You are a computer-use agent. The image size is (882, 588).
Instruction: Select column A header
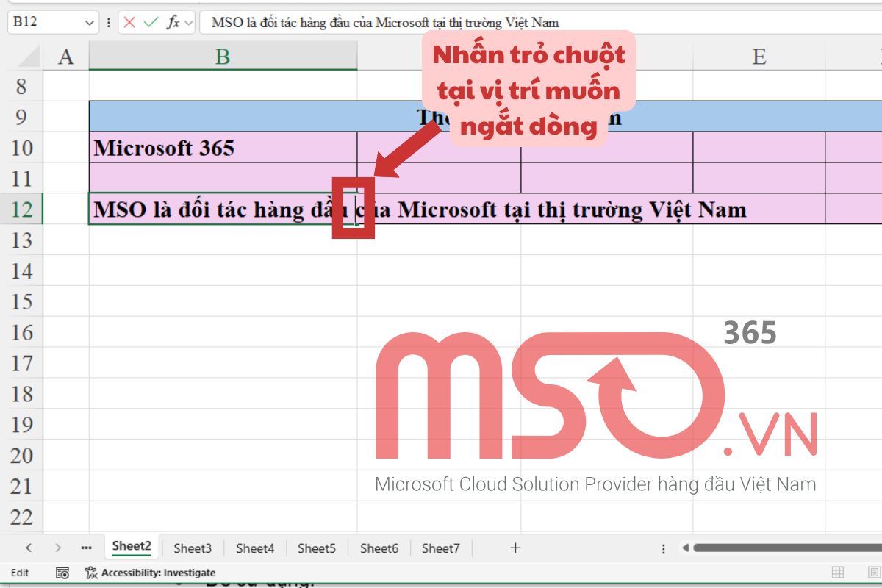coord(66,56)
